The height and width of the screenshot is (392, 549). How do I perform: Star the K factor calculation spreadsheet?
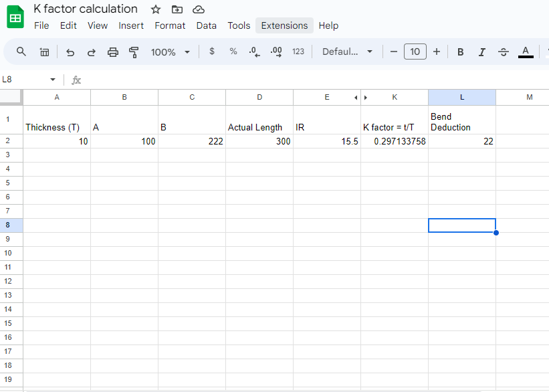click(155, 9)
